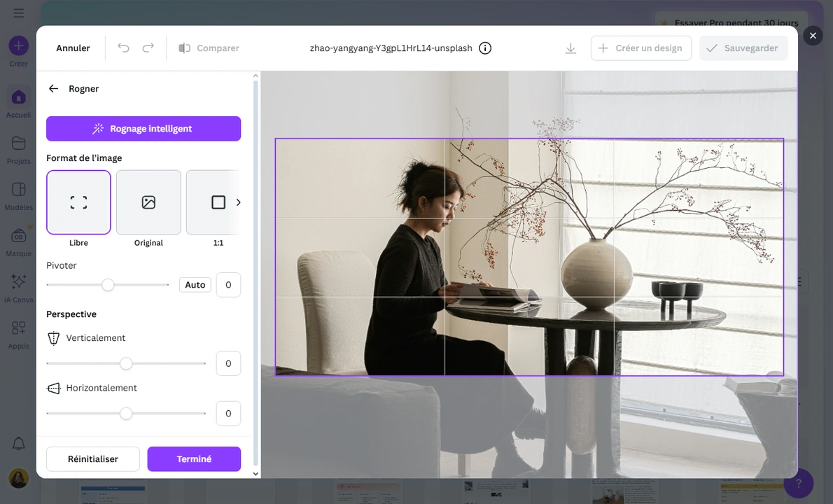
Task: Select IA Canva in the sidebar
Action: (x=18, y=286)
